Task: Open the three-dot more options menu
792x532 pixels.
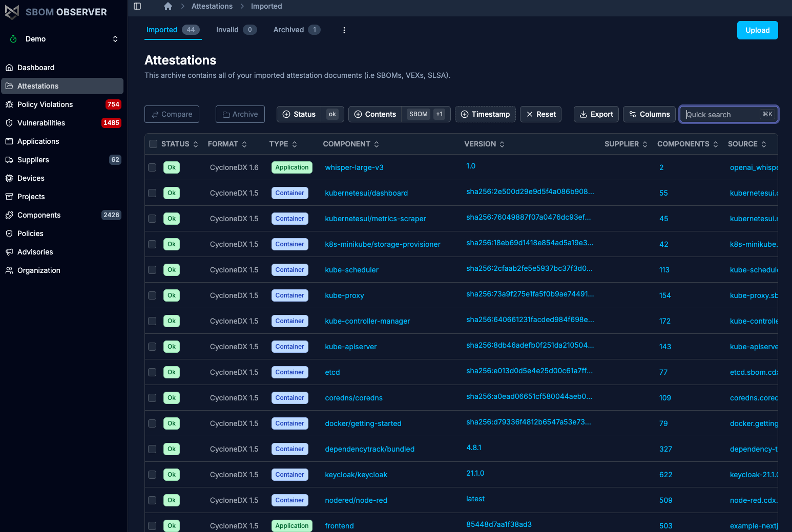Action: coord(344,30)
